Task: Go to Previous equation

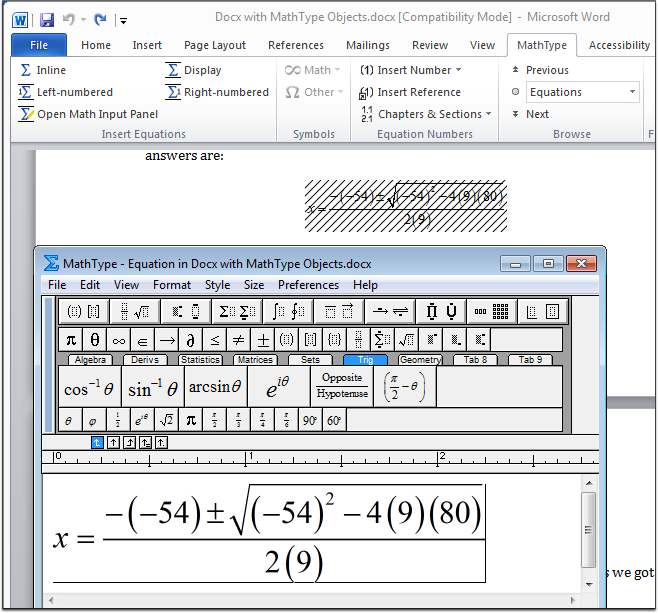Action: pos(540,70)
